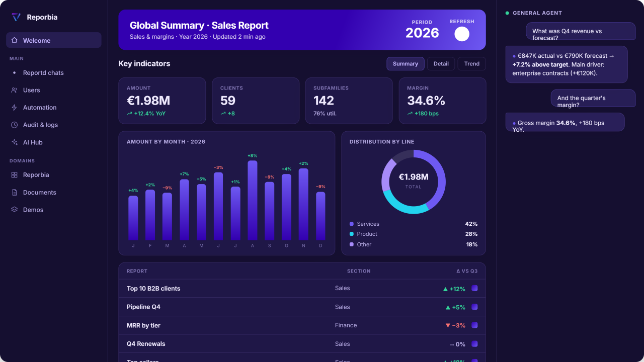Click the green General Agent status dot
Viewport: 644px width, 362px height.
(x=507, y=13)
